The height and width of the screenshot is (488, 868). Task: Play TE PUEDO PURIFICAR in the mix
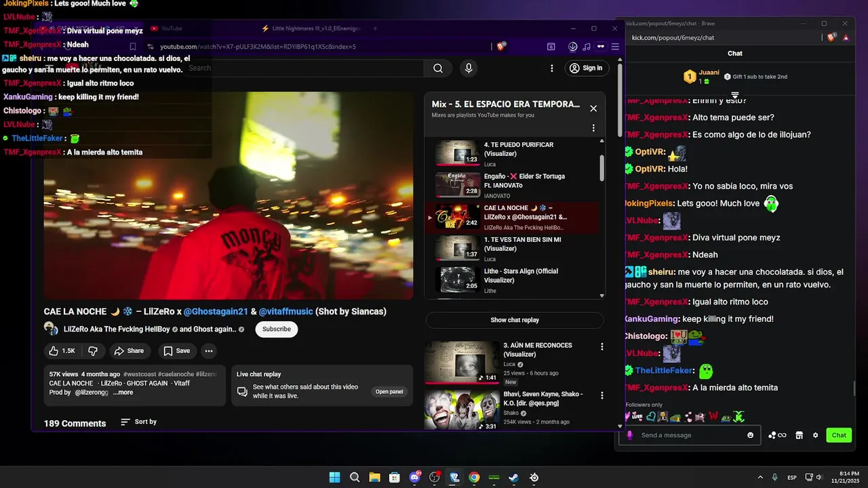[x=515, y=153]
